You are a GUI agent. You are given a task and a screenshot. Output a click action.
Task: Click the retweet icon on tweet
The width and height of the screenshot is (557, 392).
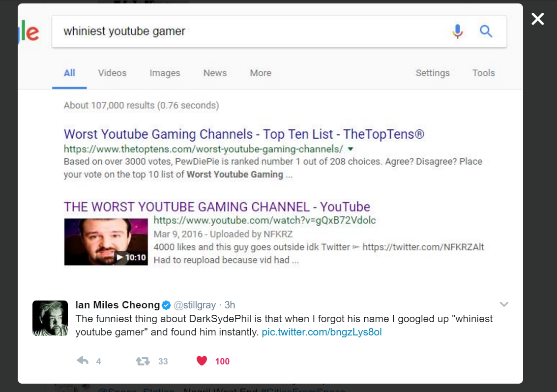(143, 361)
